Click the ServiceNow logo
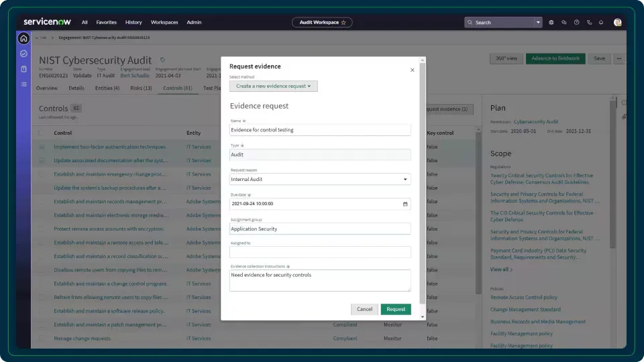 tap(47, 21)
